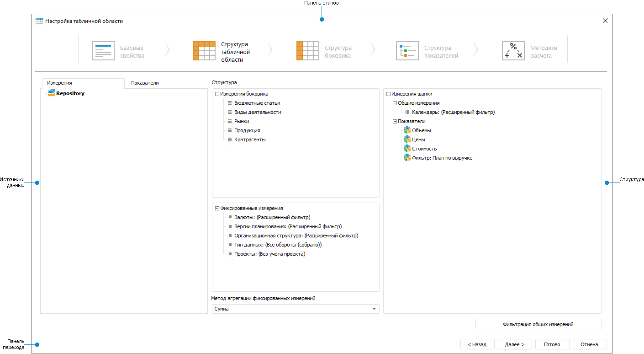Image resolution: width=644 pixels, height=354 pixels.
Task: Select Календарь: (Расширенный фильтр) row
Action: pyautogui.click(x=454, y=112)
